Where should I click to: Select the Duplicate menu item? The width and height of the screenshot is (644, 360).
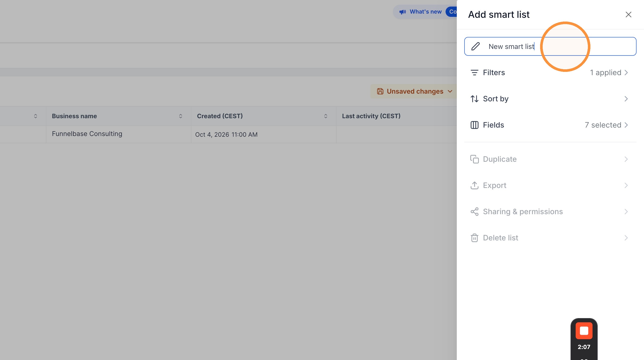(550, 159)
